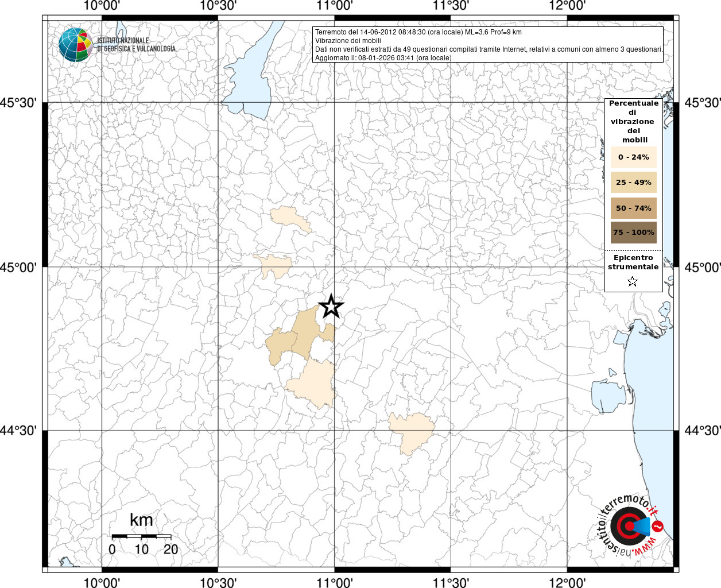
Task: Click the top axis label 12°00'
Action: click(x=567, y=6)
